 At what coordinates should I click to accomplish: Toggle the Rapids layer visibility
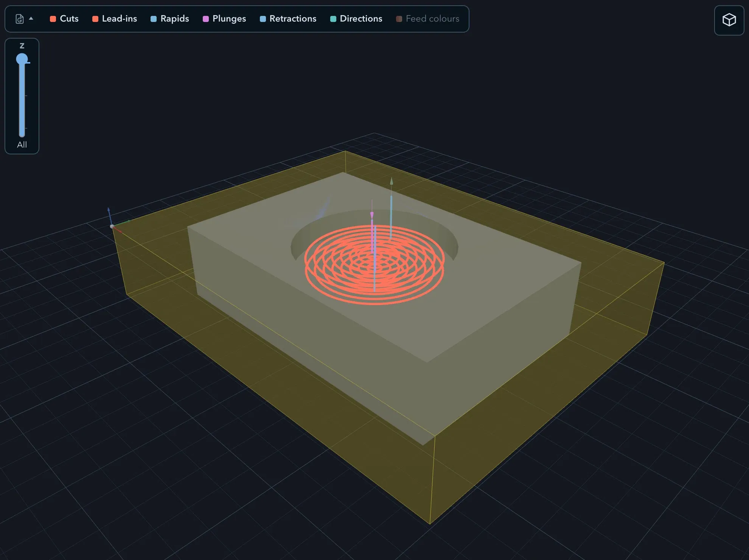[x=169, y=19]
